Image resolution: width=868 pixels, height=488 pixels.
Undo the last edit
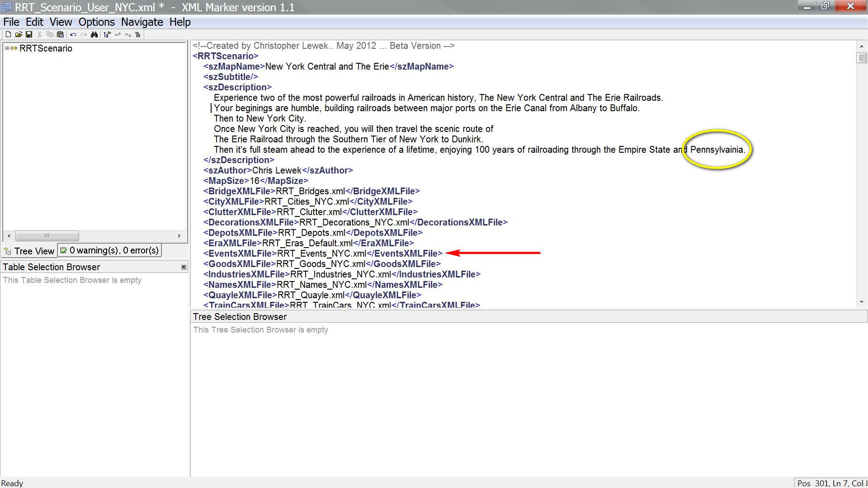(x=73, y=34)
